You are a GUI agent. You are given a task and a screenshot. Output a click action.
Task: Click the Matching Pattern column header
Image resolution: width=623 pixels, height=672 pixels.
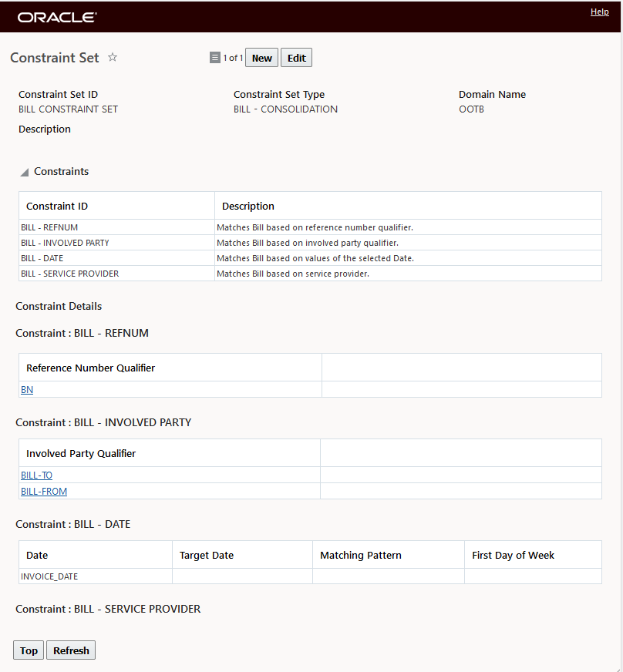coord(360,555)
